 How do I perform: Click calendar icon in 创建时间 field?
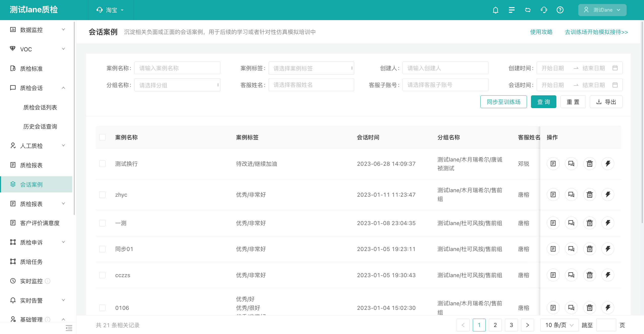point(615,68)
